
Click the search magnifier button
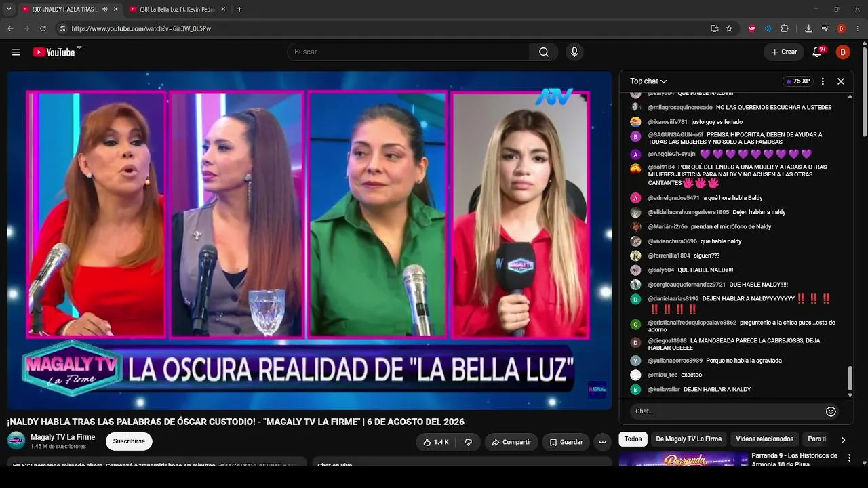tap(544, 52)
